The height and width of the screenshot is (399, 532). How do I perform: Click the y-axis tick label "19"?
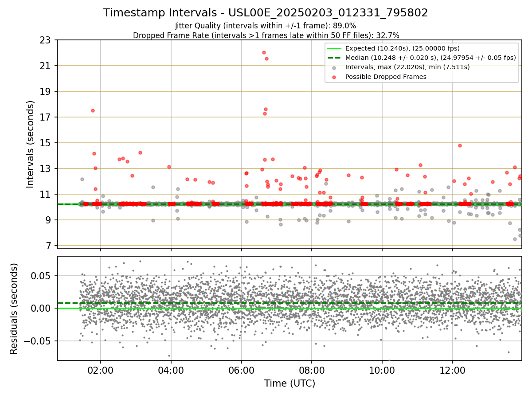tap(46, 92)
